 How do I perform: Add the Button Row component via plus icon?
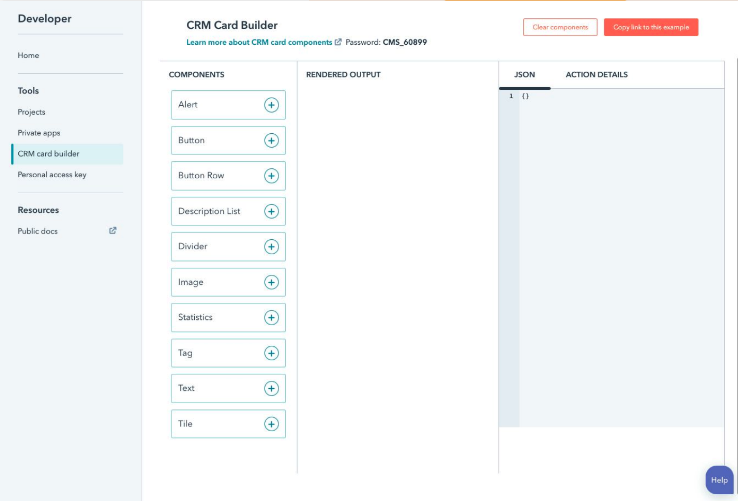click(271, 176)
